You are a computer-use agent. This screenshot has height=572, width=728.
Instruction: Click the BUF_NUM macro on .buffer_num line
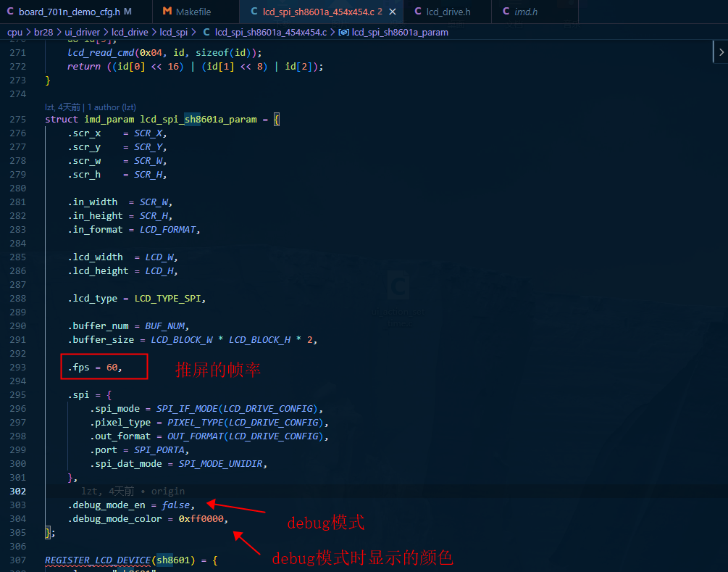pyautogui.click(x=165, y=326)
